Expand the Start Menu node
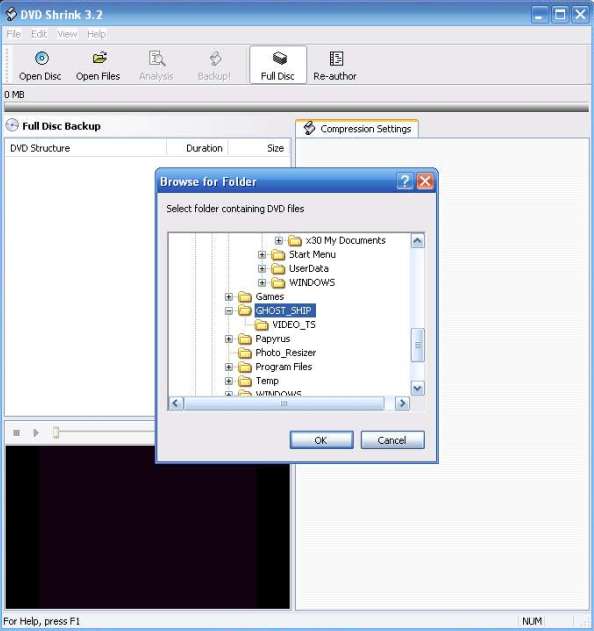 [x=262, y=254]
